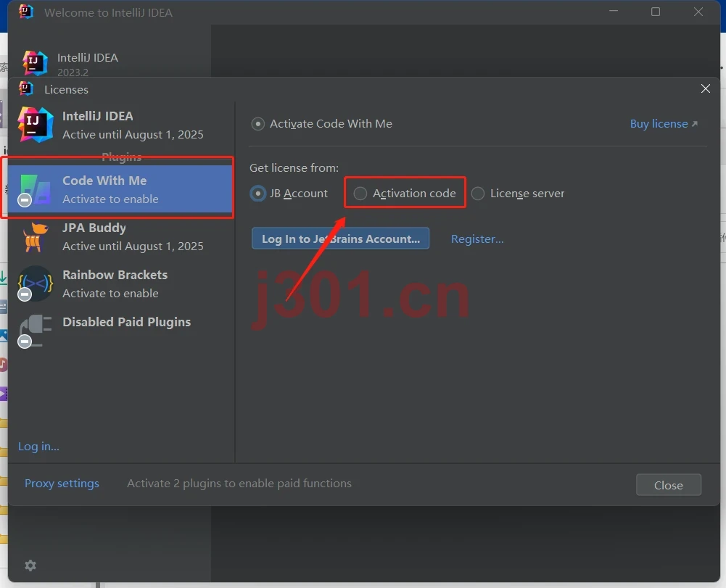This screenshot has width=726, height=588.
Task: Click IntelliJ IDEA 2023.2 logo in Welcome window
Action: [x=36, y=63]
